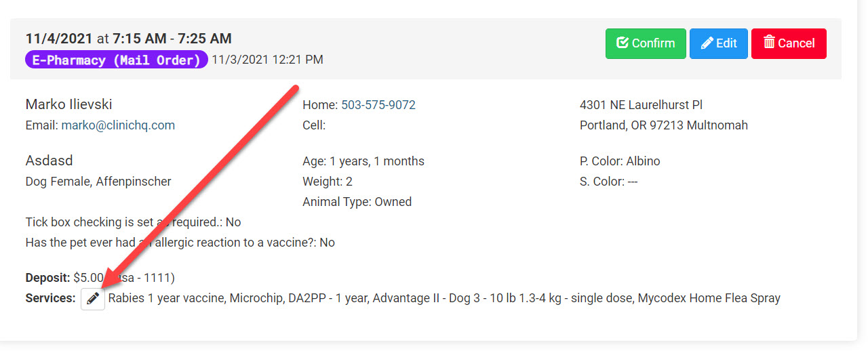Image resolution: width=868 pixels, height=351 pixels.
Task: Click the Mycodex Home Flea Spray service
Action: 709,298
